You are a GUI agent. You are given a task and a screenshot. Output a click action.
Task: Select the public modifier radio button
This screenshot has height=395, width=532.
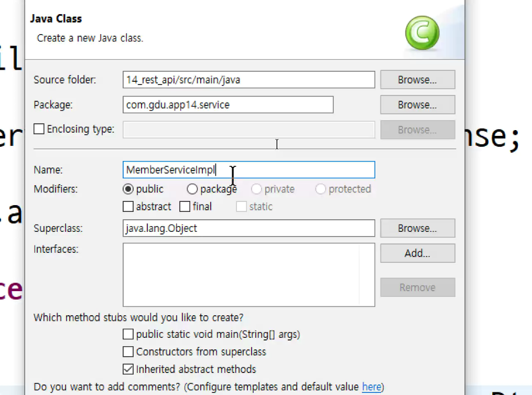(x=128, y=189)
